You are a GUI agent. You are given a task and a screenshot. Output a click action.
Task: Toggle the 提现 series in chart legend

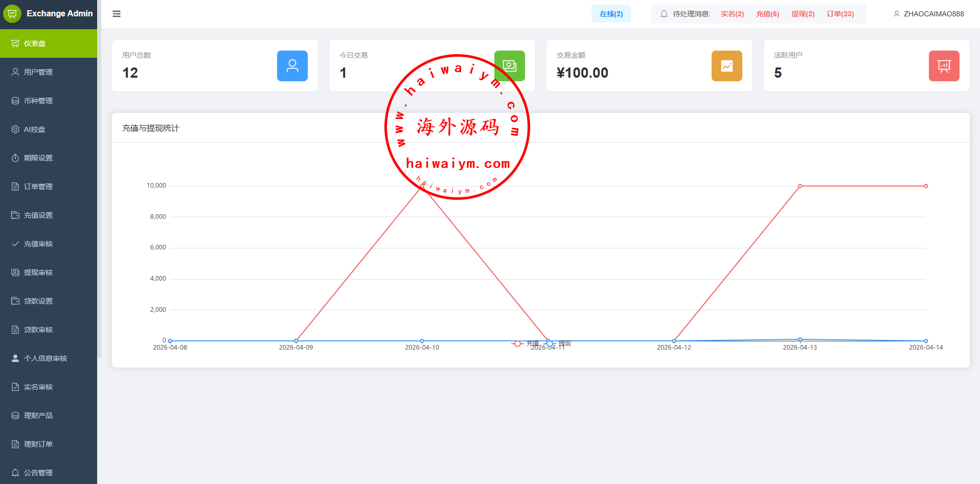pos(558,343)
